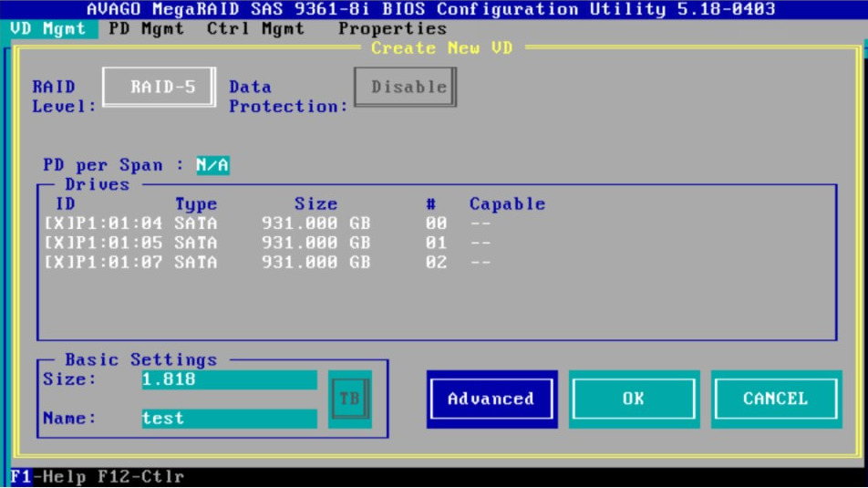The image size is (868, 488).
Task: Click the CANCEL button
Action: (x=776, y=399)
